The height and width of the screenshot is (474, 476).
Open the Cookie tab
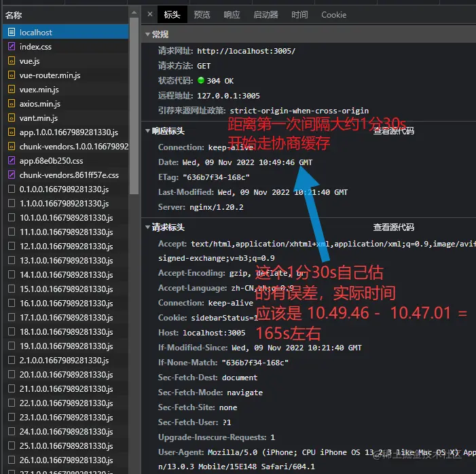(x=334, y=14)
